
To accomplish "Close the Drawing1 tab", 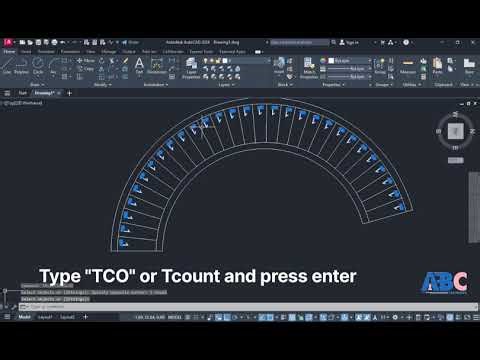I will click(x=59, y=93).
